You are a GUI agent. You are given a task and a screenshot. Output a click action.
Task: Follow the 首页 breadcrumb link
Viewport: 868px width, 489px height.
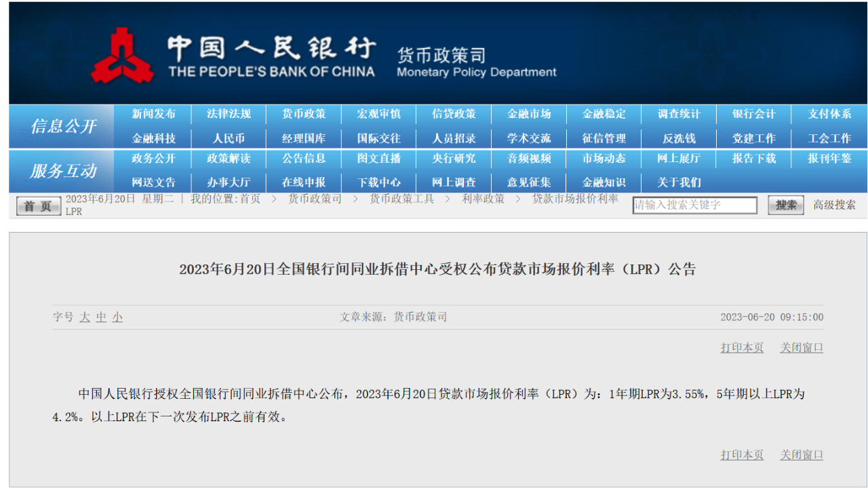coord(250,199)
